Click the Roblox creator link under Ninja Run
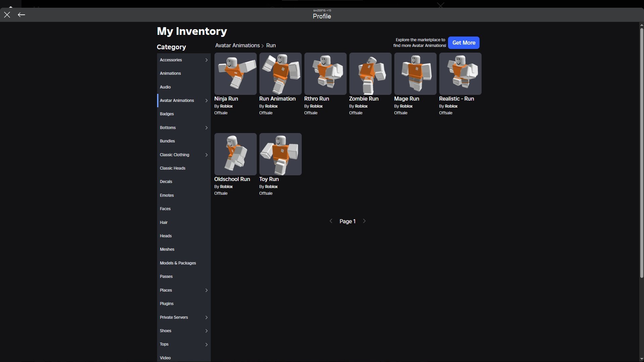The width and height of the screenshot is (644, 362). click(x=226, y=106)
